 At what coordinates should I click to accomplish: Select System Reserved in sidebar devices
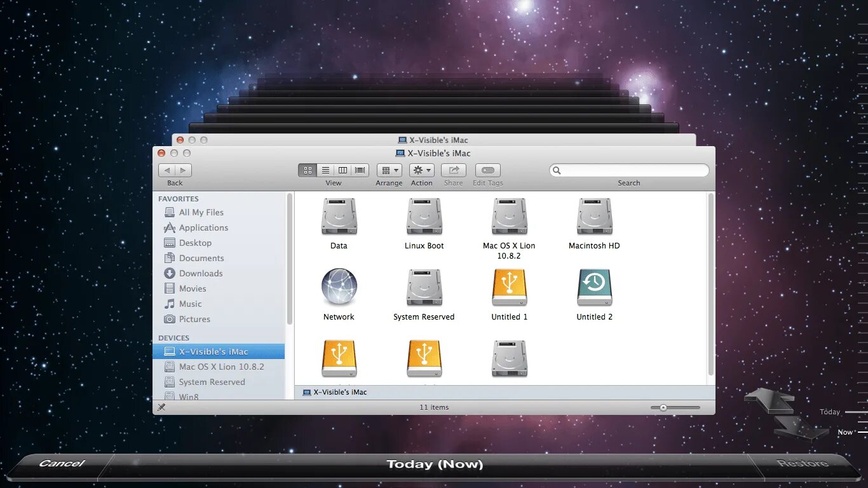click(219, 382)
